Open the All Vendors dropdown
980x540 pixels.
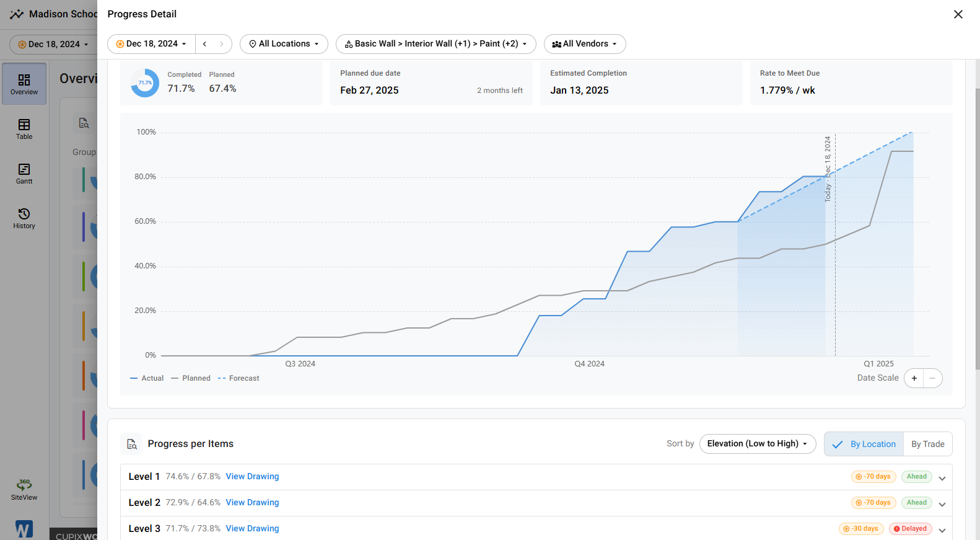584,44
